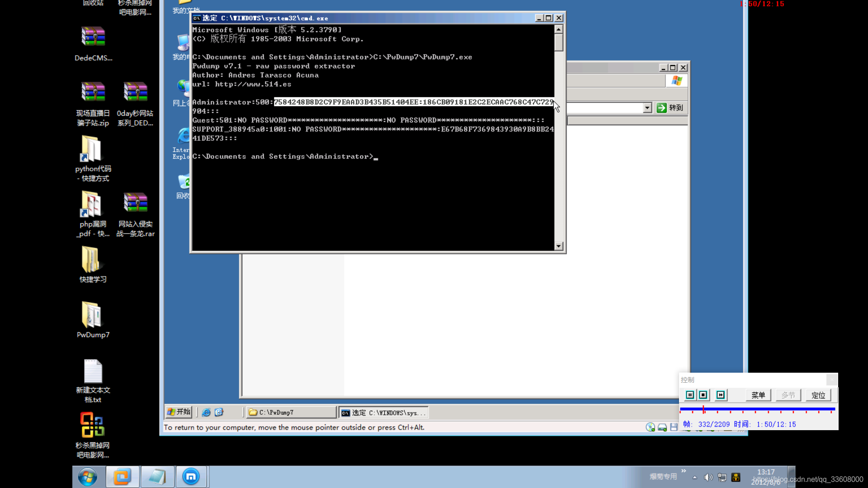This screenshot has width=868, height=488.
Task: Minimize the background Explorer window
Action: point(663,68)
